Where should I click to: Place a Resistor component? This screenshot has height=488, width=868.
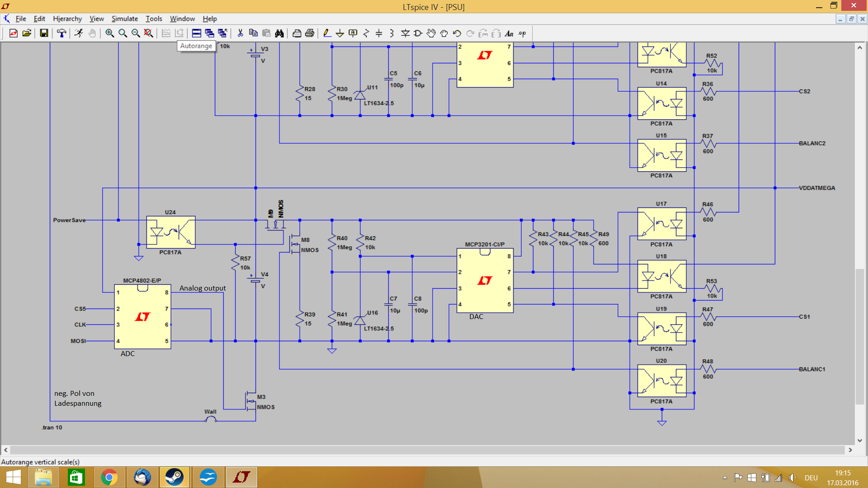pyautogui.click(x=366, y=33)
